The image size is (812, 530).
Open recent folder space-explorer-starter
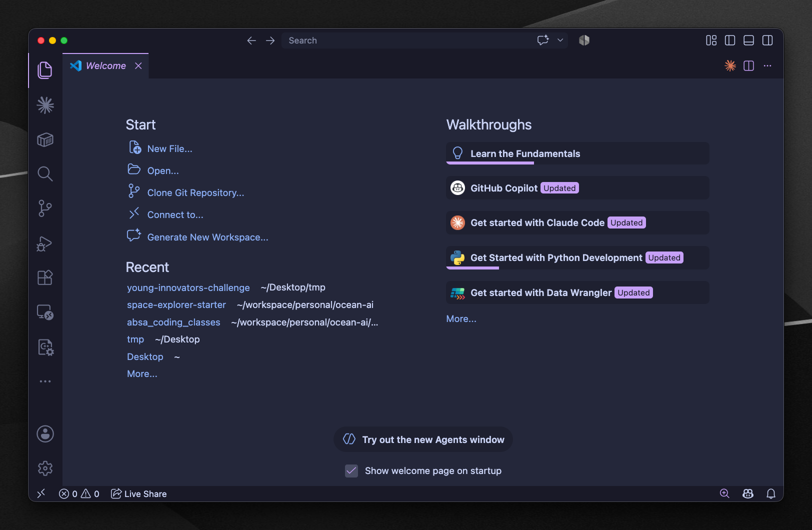[176, 305]
